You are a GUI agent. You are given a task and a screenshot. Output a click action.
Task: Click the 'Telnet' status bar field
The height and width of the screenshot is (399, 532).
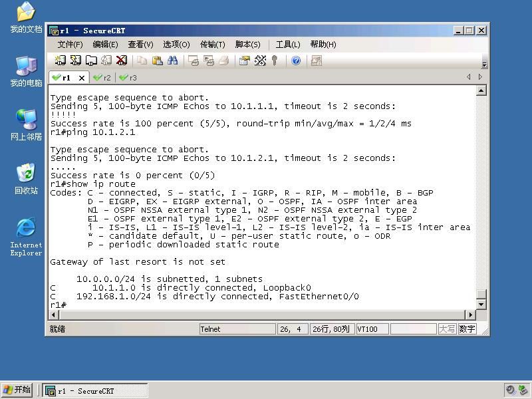237,329
